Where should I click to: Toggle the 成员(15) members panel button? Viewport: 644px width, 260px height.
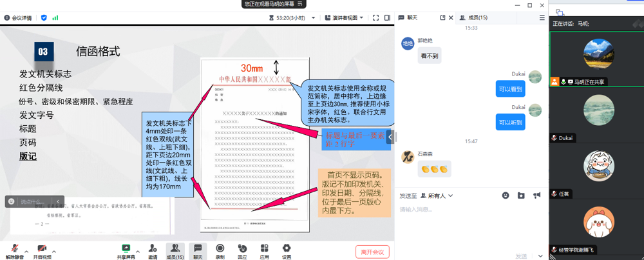tap(175, 250)
